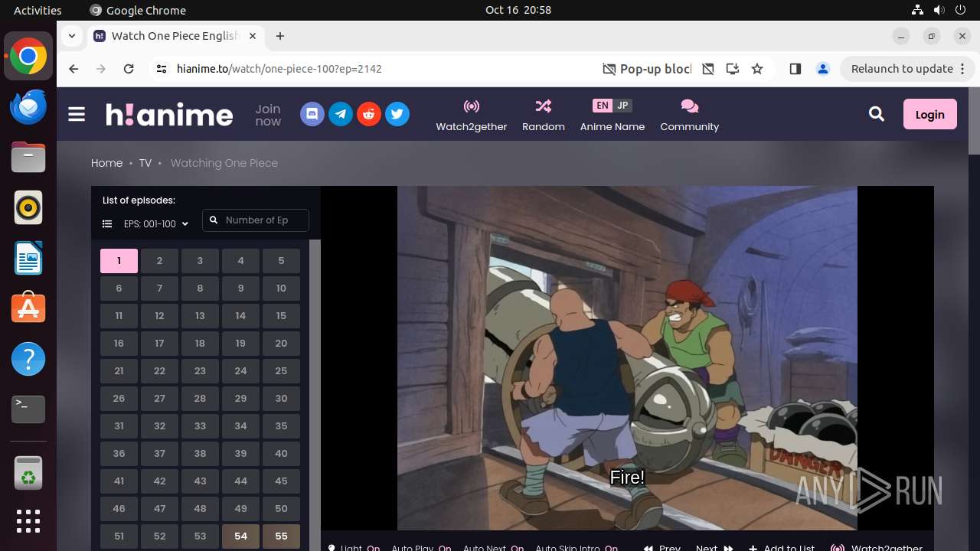980x551 pixels.
Task: Select episode 1
Action: (119, 261)
